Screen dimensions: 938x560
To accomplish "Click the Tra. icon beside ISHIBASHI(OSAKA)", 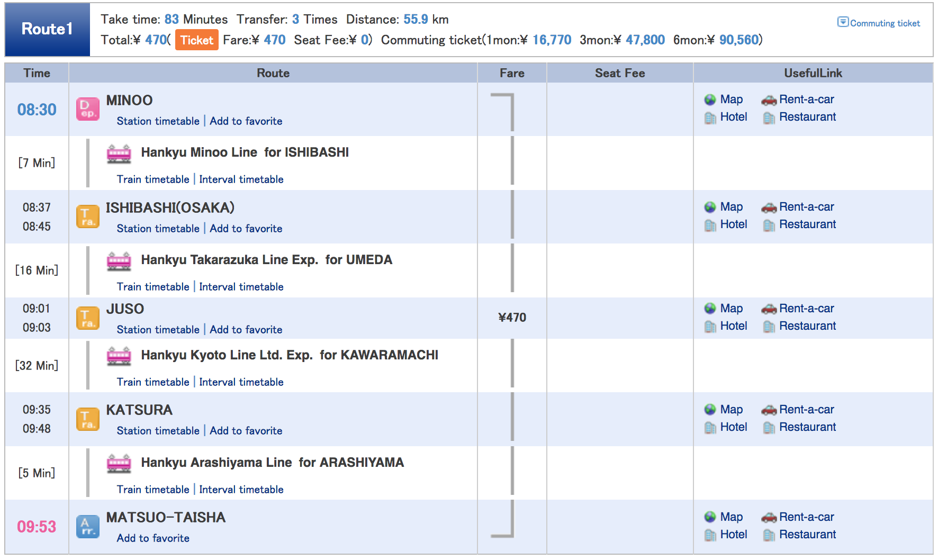I will [x=88, y=216].
